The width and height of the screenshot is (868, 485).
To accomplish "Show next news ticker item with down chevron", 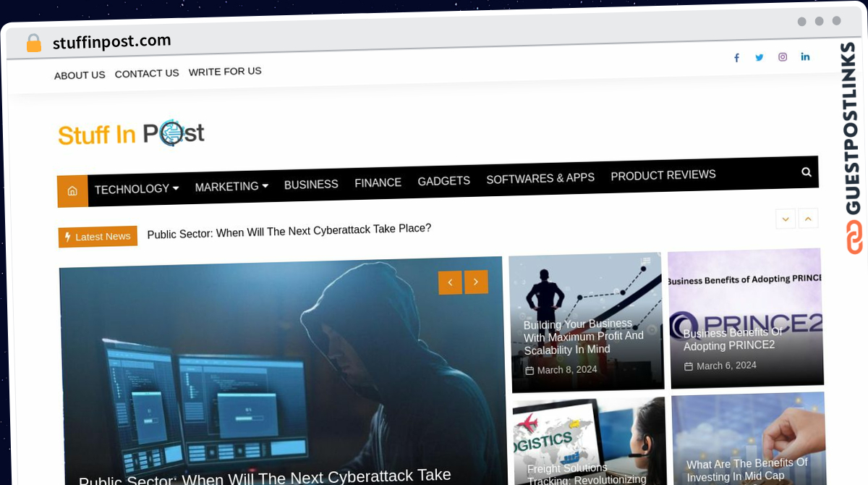I will pos(786,218).
